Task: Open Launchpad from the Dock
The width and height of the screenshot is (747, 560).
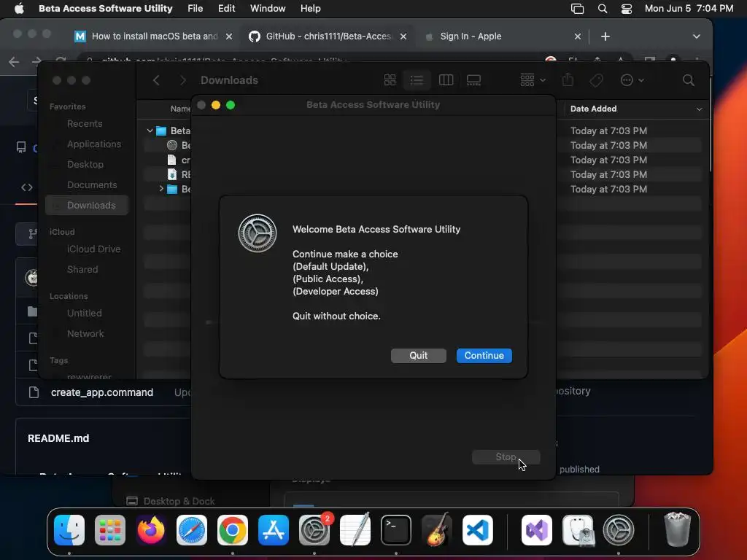Action: pyautogui.click(x=110, y=530)
